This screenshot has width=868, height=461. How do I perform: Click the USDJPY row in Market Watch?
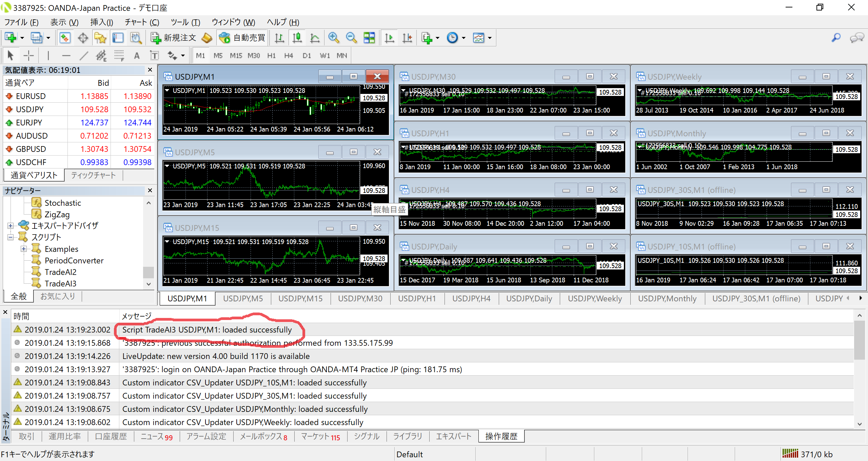pos(30,109)
